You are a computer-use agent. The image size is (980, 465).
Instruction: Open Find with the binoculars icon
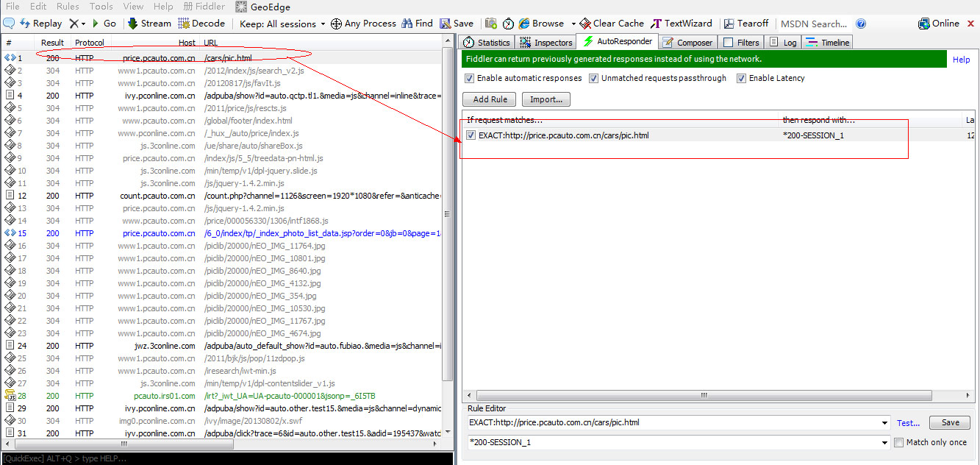pos(407,24)
